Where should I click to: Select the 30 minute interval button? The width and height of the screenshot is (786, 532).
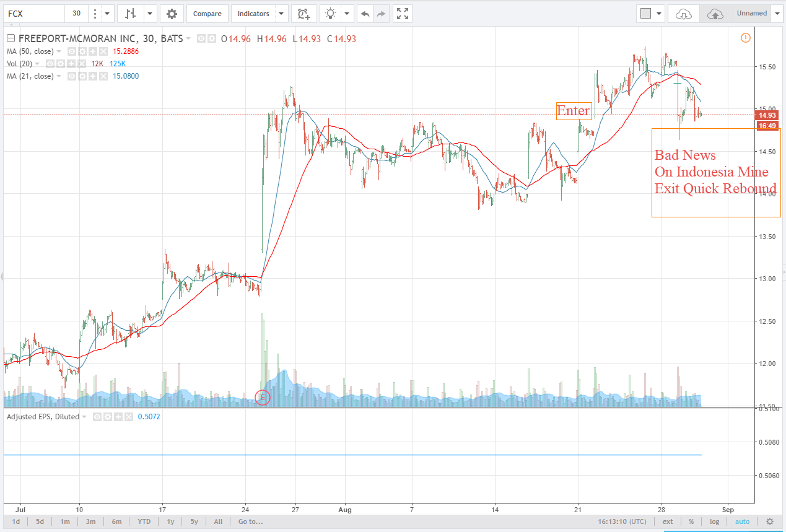click(x=76, y=14)
